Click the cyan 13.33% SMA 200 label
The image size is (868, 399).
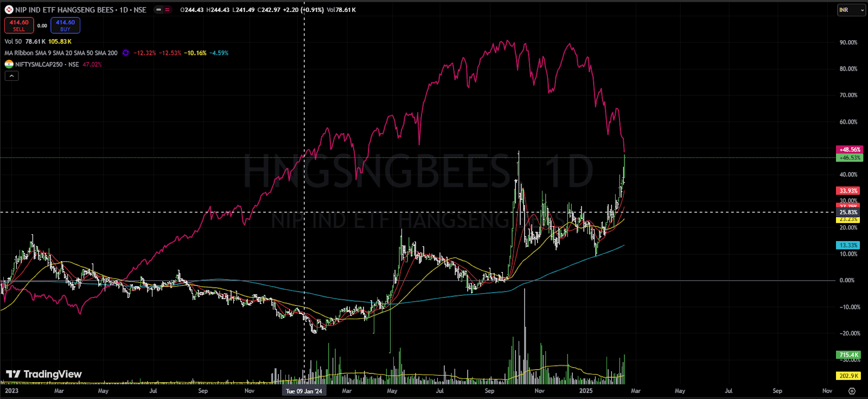(848, 245)
